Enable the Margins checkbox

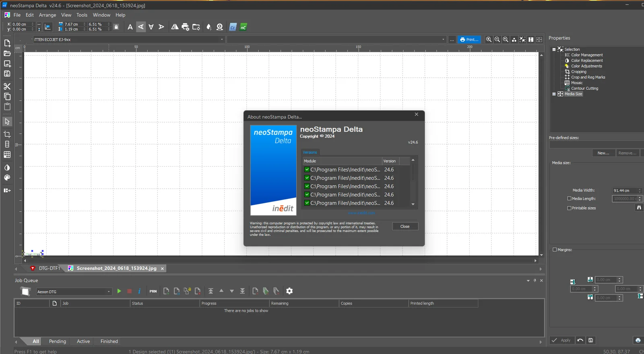tap(555, 250)
